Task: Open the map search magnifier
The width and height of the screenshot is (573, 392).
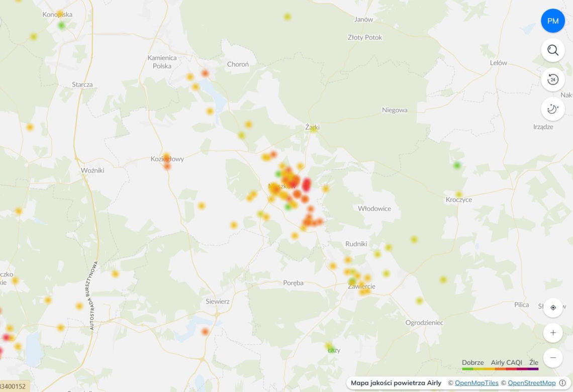Action: tap(552, 50)
